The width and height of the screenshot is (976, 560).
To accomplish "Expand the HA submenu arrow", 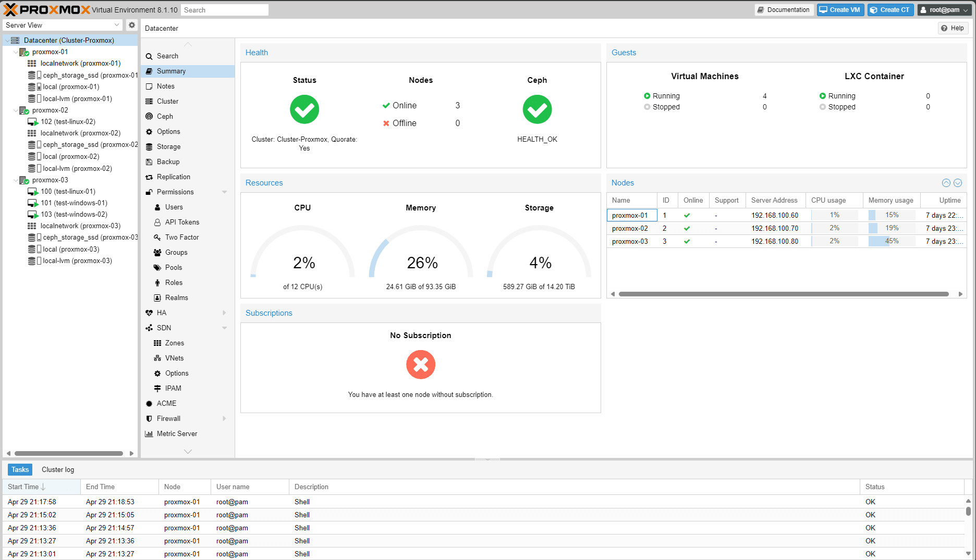I will 225,313.
